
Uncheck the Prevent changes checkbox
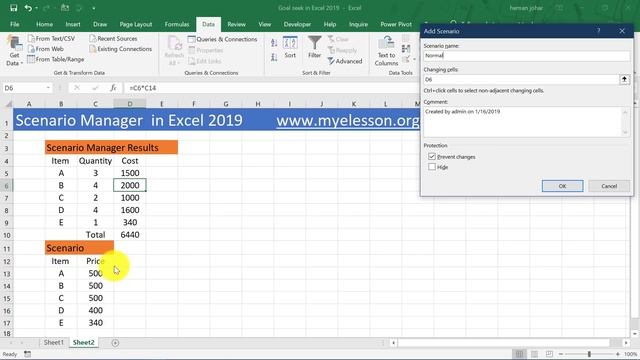coord(432,156)
